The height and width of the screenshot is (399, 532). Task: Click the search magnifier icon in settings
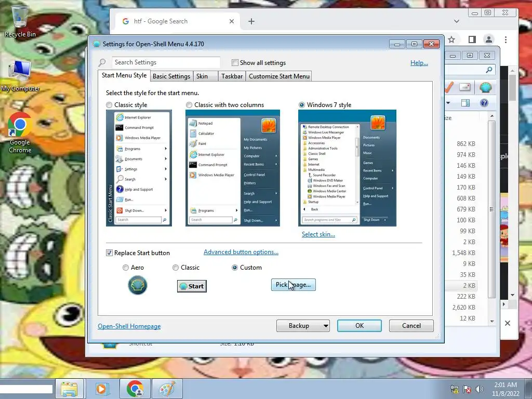(102, 62)
